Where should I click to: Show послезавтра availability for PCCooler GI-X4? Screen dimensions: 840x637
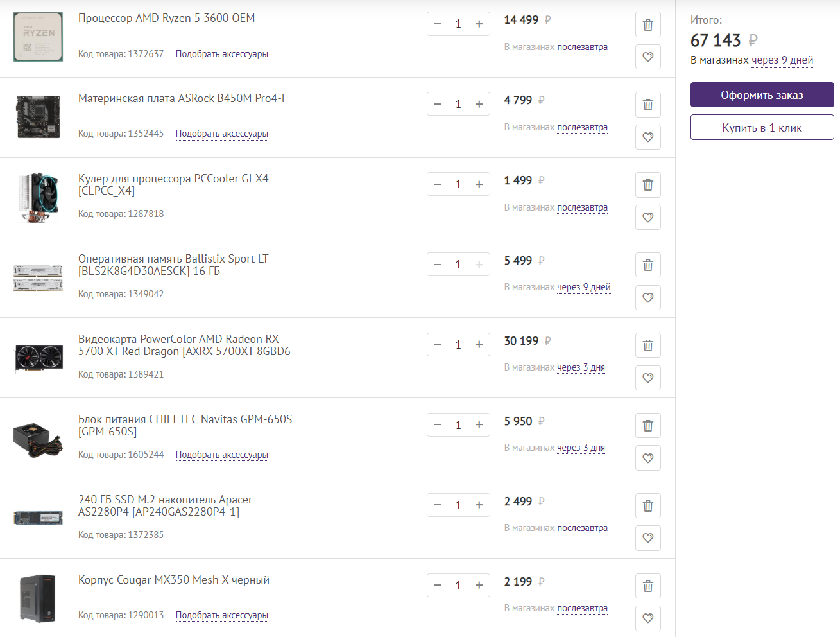click(x=583, y=207)
